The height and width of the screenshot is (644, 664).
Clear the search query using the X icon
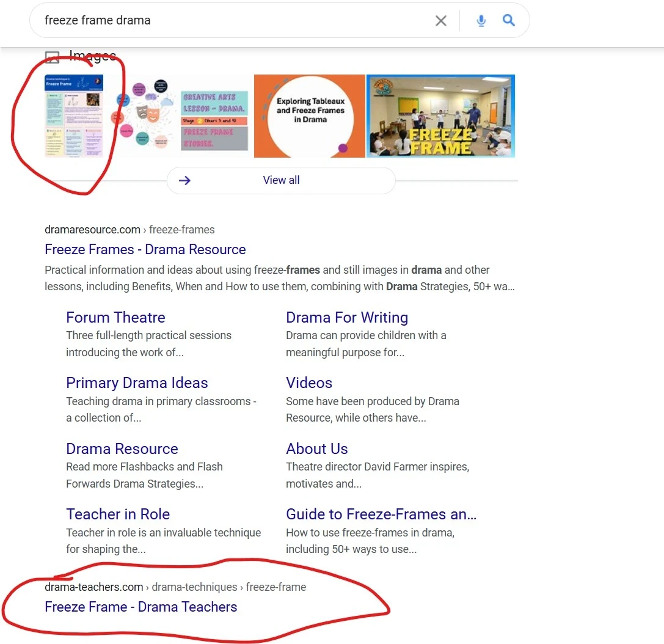(441, 20)
